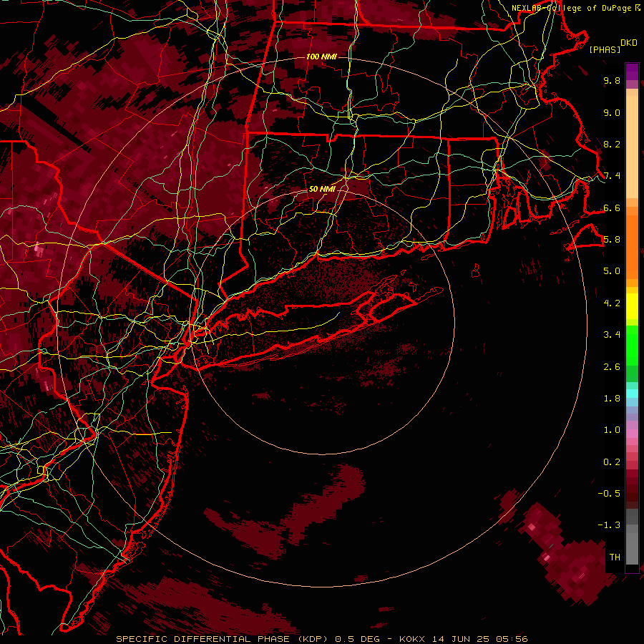Click the -1.3 scale value

point(609,525)
